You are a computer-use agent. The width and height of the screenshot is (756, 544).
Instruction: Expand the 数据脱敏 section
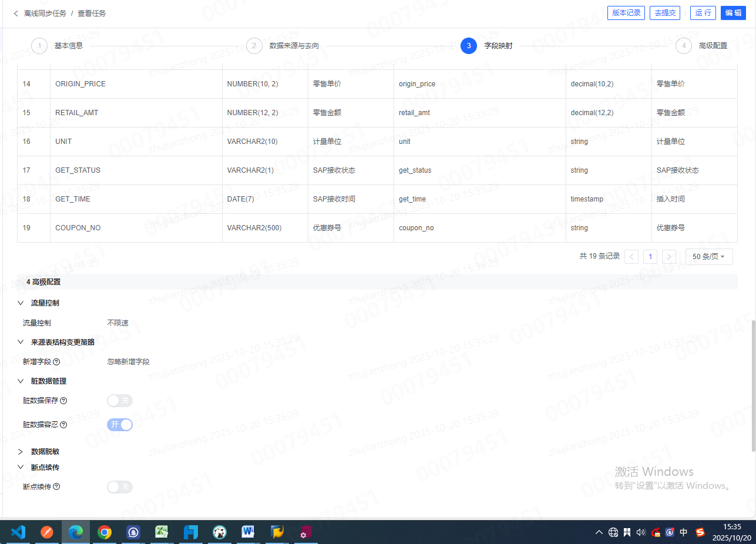[x=21, y=452]
